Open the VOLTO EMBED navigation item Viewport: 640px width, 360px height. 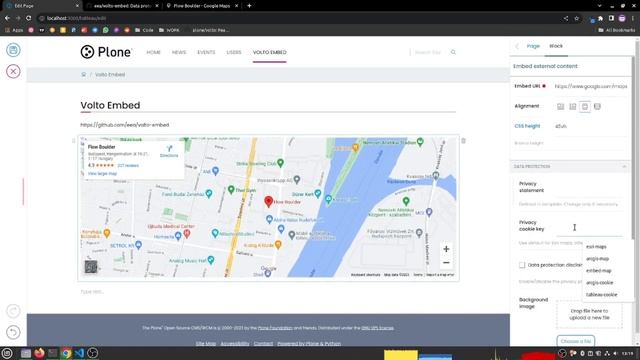coord(269,52)
